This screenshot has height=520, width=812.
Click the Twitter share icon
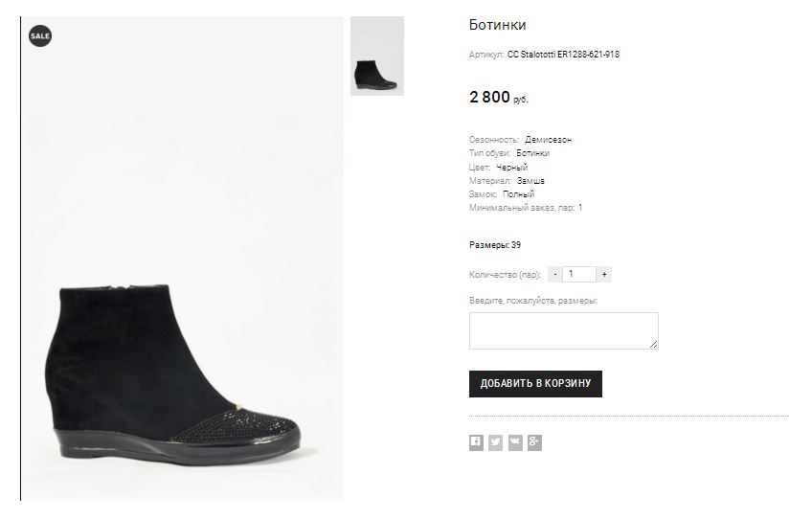point(495,442)
